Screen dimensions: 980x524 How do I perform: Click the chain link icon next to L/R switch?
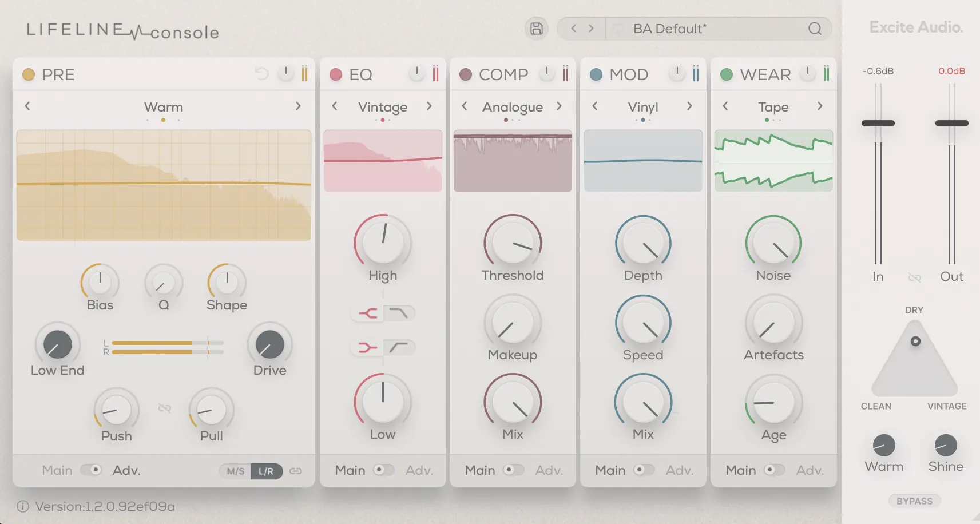[296, 471]
